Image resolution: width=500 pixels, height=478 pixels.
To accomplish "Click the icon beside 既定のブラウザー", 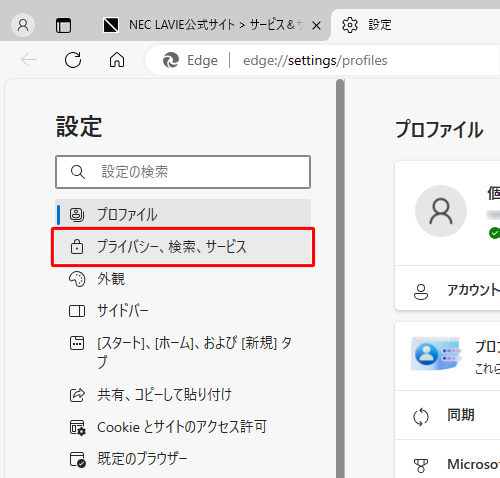I will (x=77, y=460).
